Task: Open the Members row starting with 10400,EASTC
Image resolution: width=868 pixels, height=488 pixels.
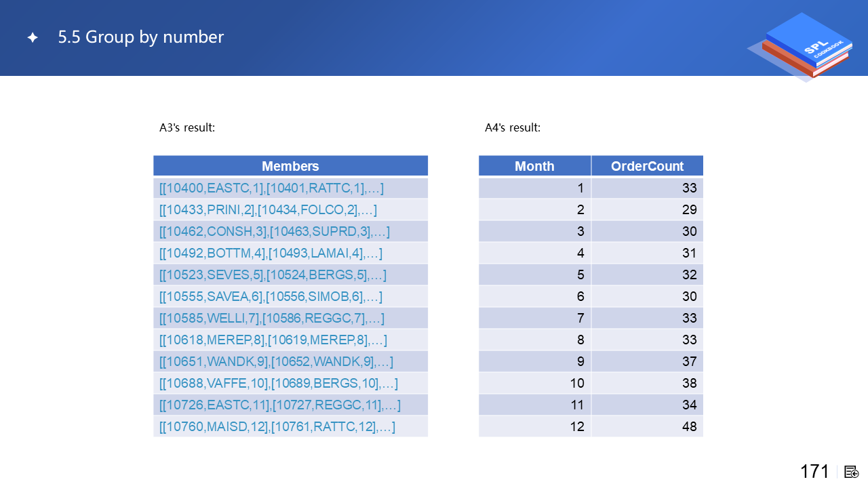Action: (x=269, y=188)
